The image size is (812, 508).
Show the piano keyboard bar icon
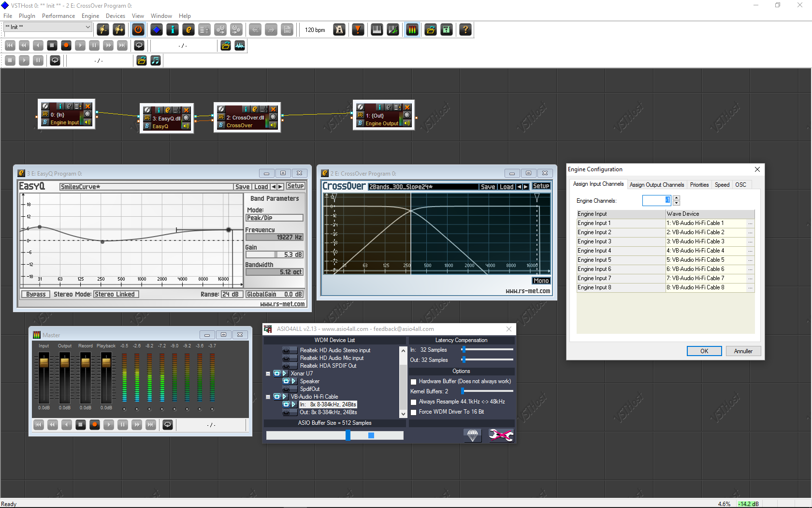tap(377, 30)
